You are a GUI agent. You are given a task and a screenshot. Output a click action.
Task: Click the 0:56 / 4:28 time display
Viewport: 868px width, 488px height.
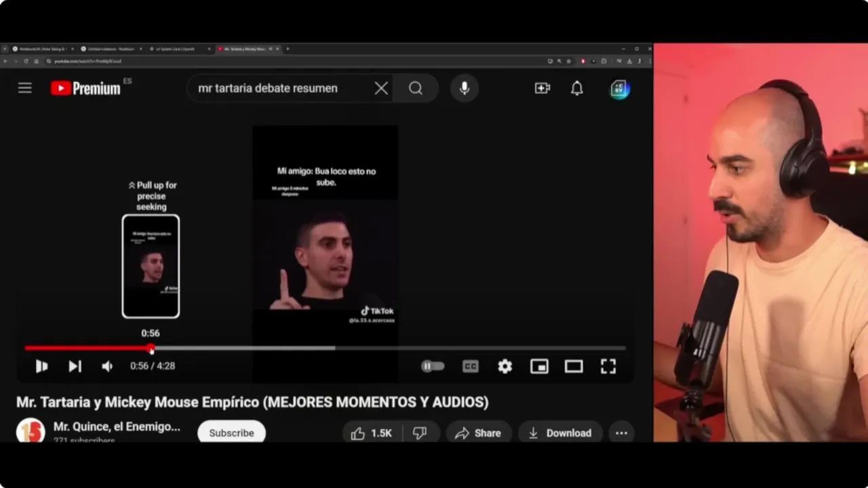[x=153, y=366]
